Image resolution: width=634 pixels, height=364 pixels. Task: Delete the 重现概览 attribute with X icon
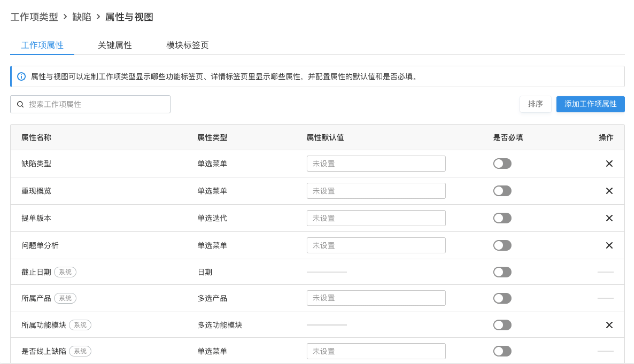[609, 191]
